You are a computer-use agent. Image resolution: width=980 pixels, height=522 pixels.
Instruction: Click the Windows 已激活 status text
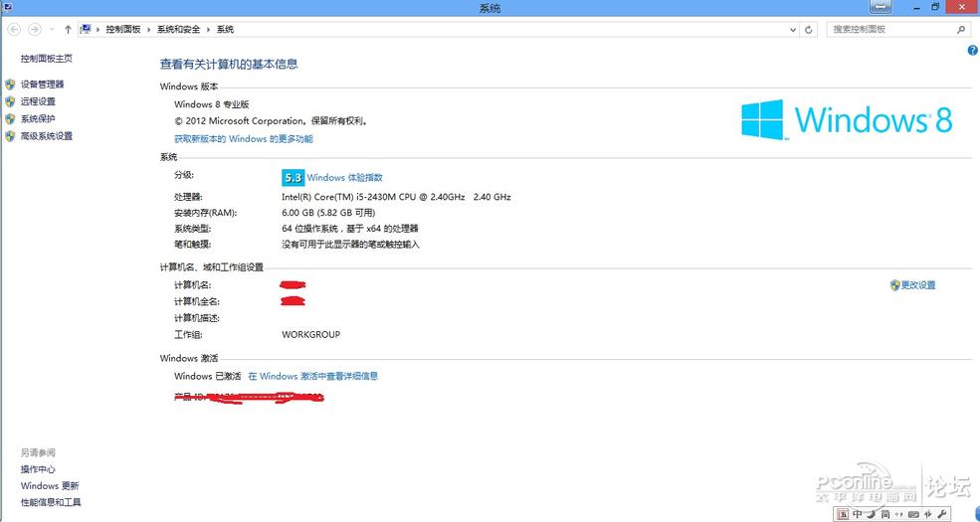pyautogui.click(x=208, y=377)
